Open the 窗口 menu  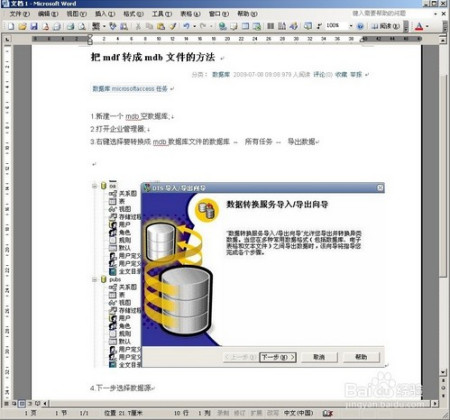click(x=219, y=14)
